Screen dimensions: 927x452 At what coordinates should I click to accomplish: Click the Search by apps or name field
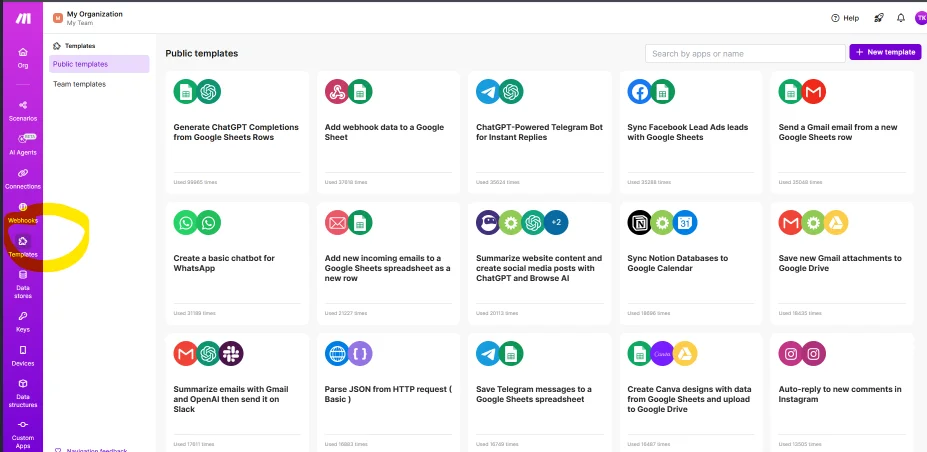(745, 53)
